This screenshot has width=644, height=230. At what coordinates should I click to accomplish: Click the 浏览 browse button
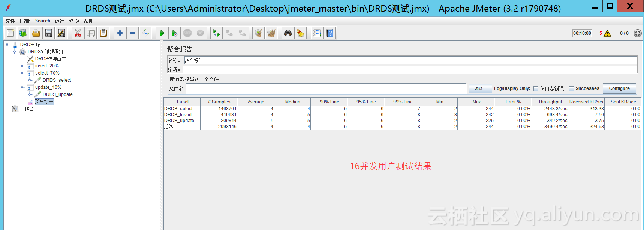tap(480, 89)
